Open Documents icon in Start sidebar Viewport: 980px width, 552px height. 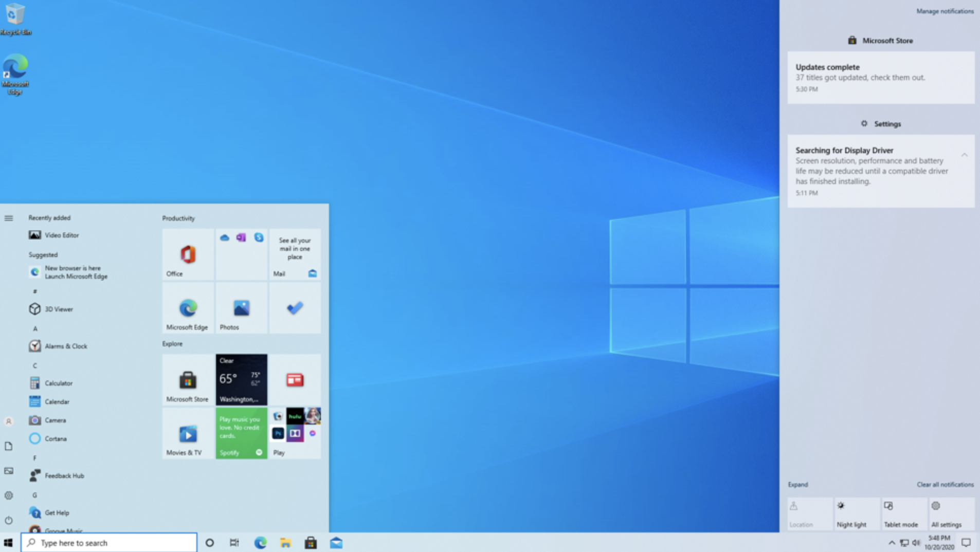9,446
